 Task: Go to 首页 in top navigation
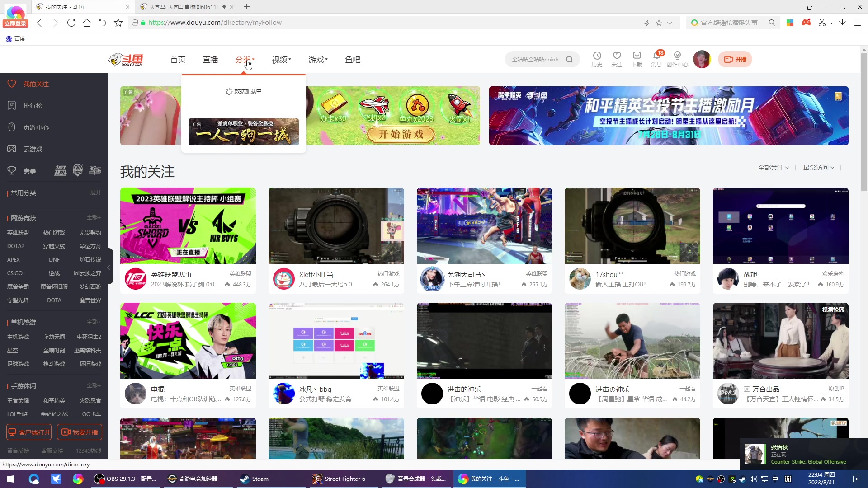pos(178,60)
